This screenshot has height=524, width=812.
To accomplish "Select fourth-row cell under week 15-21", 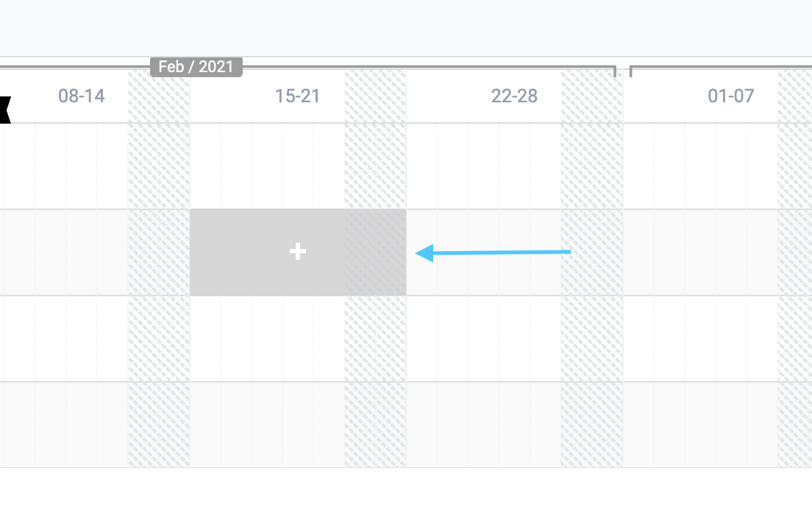I will tap(299, 425).
